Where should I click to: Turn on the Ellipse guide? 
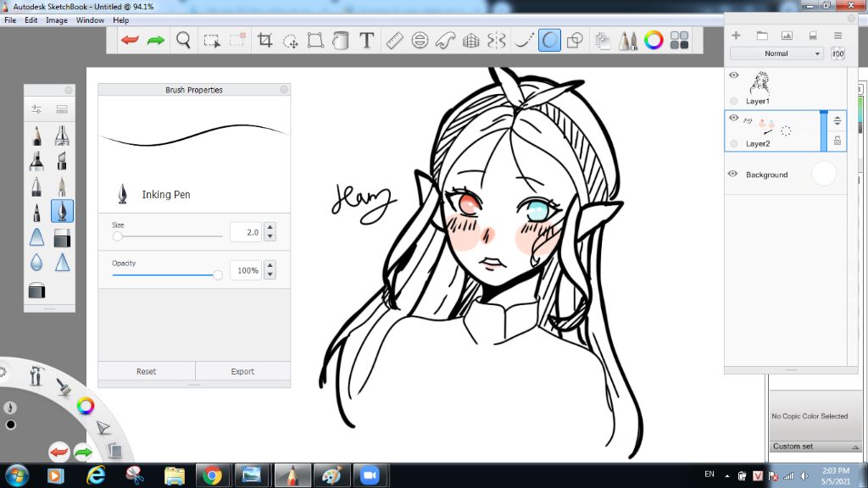(420, 41)
